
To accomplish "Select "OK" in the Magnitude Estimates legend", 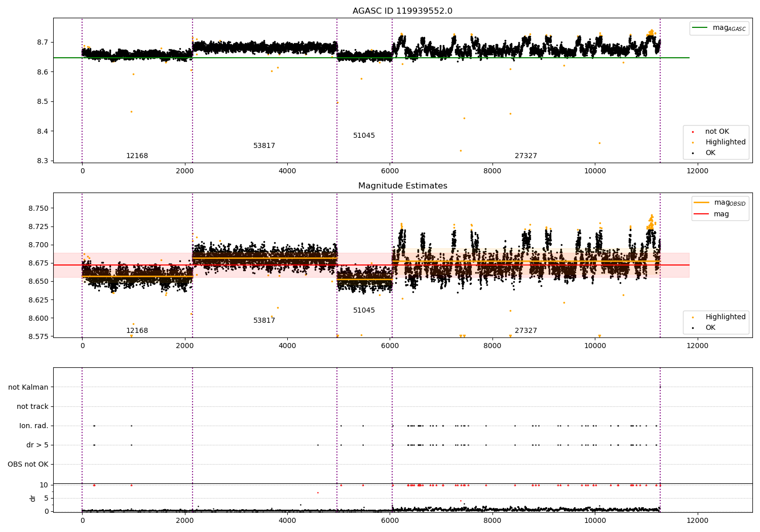I will click(x=710, y=328).
